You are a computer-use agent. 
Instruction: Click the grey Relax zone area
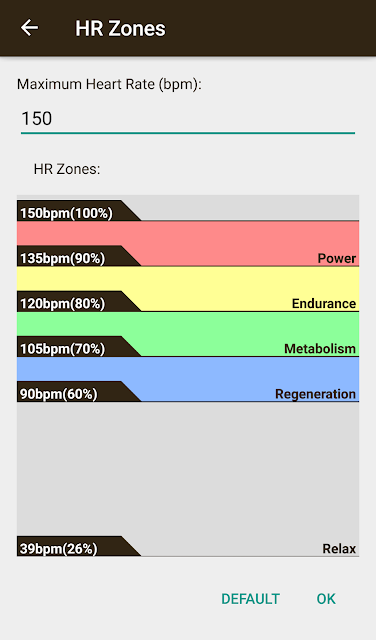(x=188, y=479)
